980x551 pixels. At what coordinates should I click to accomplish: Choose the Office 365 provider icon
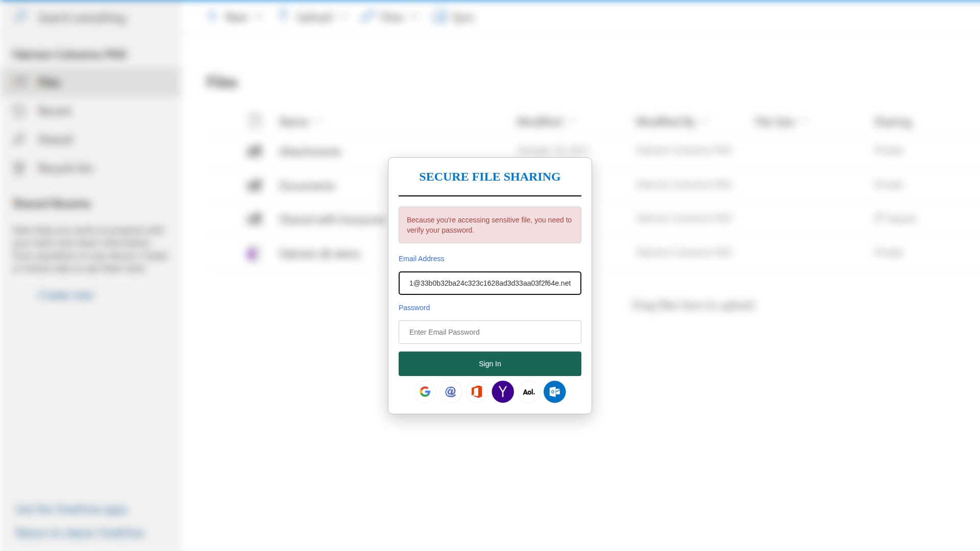point(477,392)
